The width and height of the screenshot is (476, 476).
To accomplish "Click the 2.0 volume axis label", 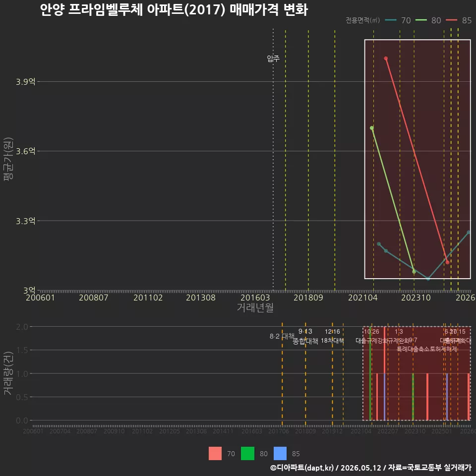I will point(22,327).
